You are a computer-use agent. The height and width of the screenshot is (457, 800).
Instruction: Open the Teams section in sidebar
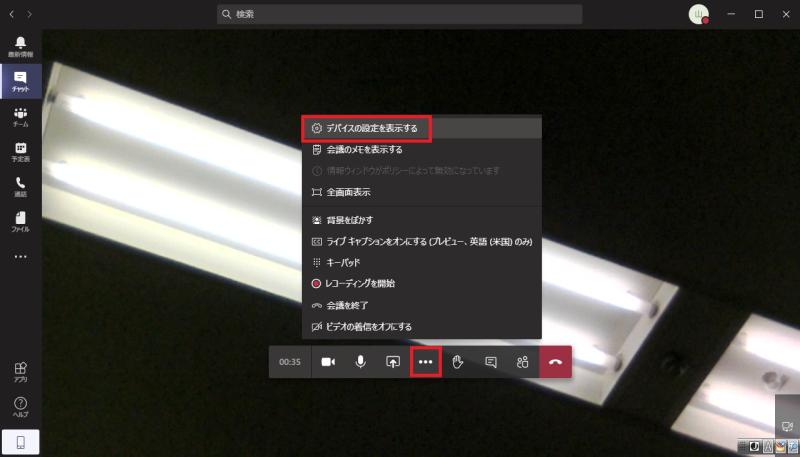[20, 117]
